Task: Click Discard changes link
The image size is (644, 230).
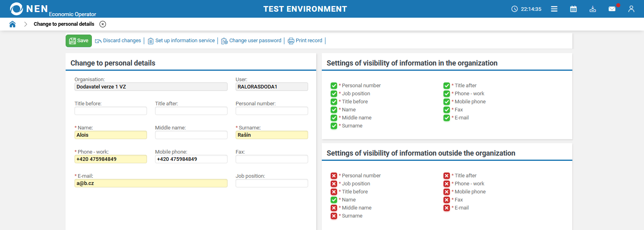Action: [x=118, y=41]
